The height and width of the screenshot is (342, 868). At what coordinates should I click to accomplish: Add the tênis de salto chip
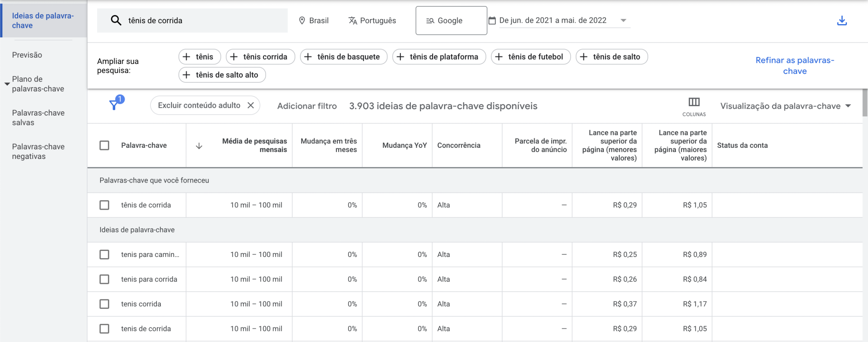[612, 57]
